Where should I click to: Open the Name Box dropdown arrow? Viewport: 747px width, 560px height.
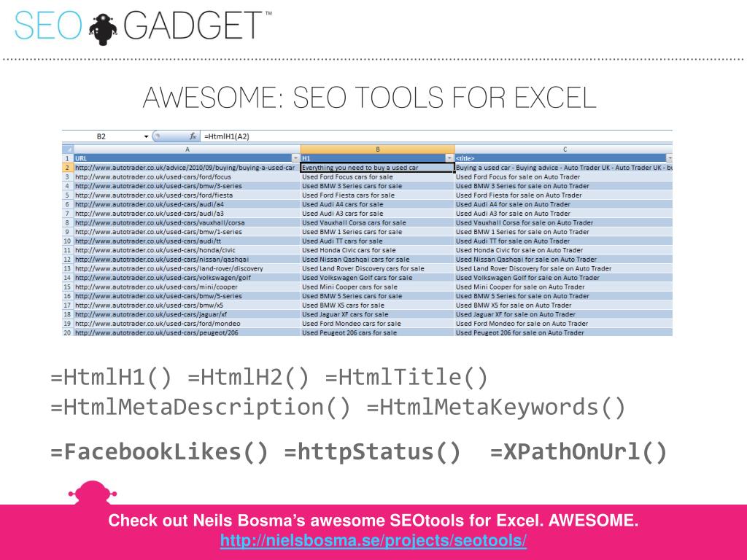(x=146, y=136)
